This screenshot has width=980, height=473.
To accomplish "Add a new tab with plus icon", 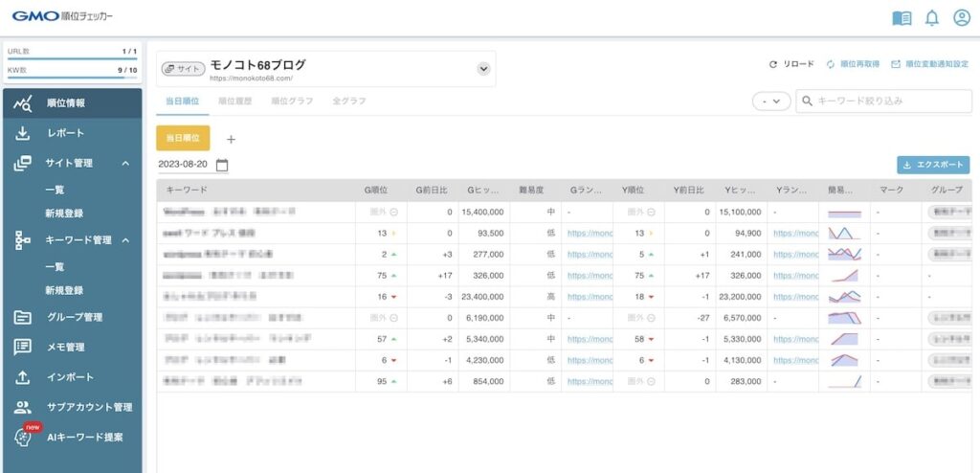I will [x=231, y=139].
